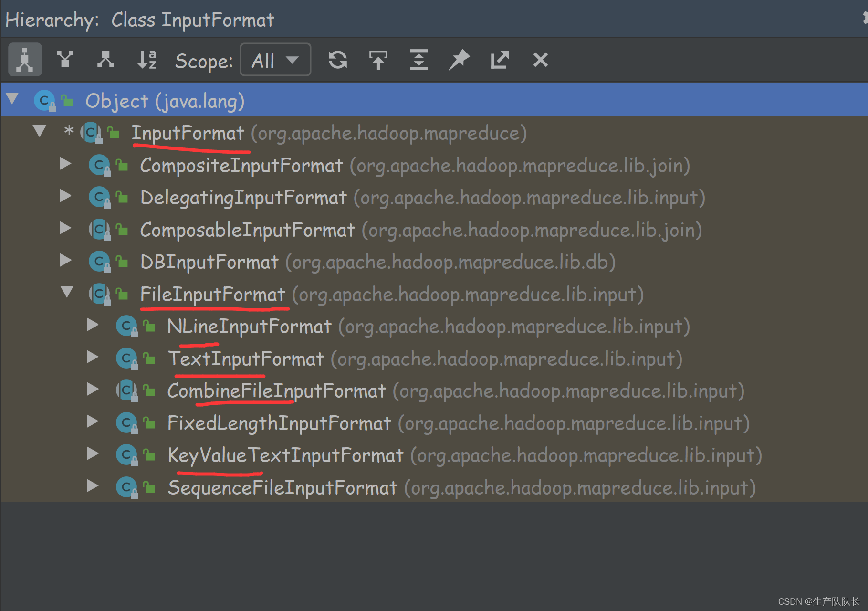Viewport: 868px width, 611px height.
Task: Click class icon beside Object
Action: click(x=45, y=101)
